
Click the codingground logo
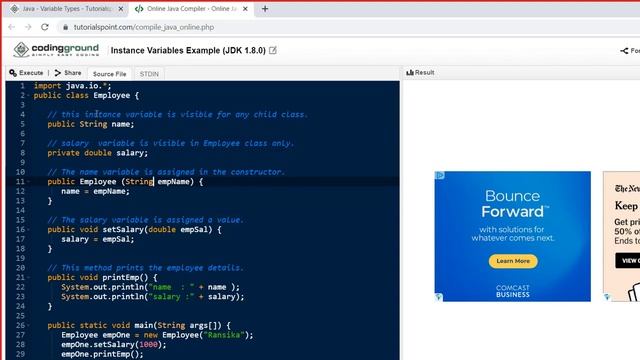pyautogui.click(x=56, y=50)
